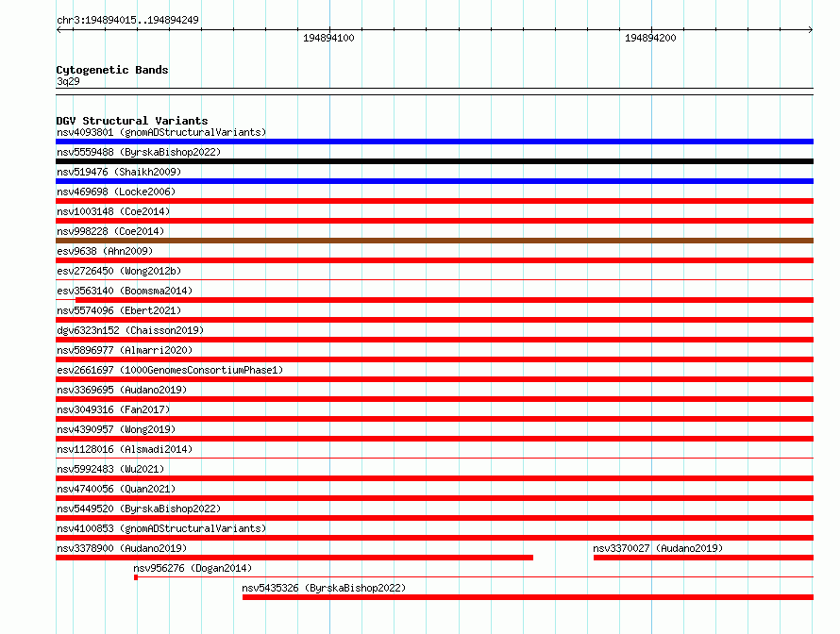Select the black bar for nsv5559488
This screenshot has width=840, height=634.
tap(434, 161)
